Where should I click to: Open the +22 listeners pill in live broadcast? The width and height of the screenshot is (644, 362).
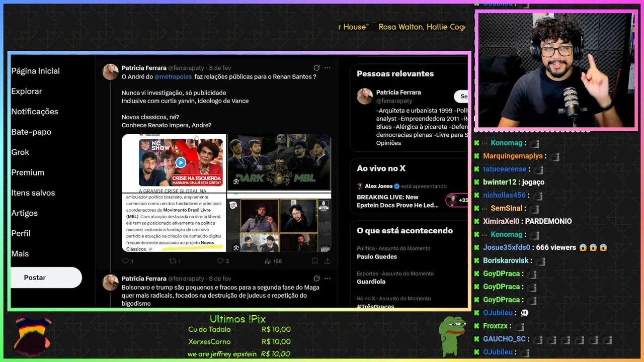(x=457, y=200)
